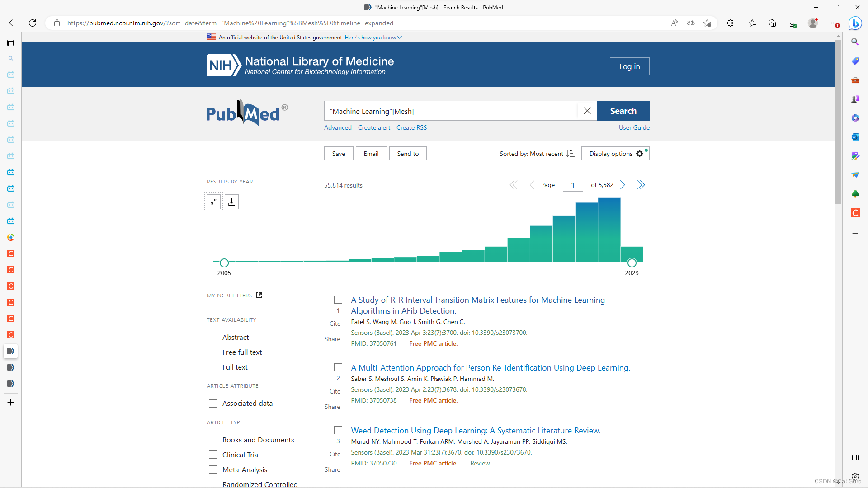Open browser extensions puzzle icon

point(730,23)
